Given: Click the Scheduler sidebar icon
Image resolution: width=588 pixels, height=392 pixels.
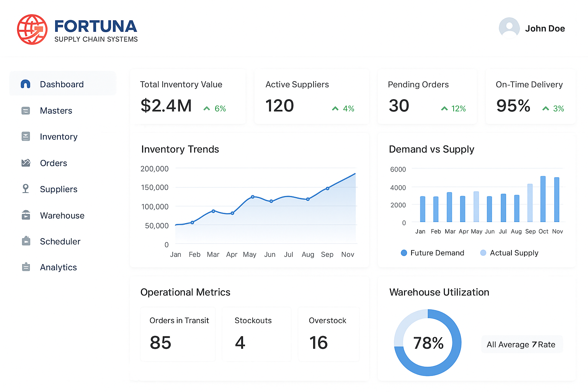Looking at the screenshot, I should coord(26,241).
